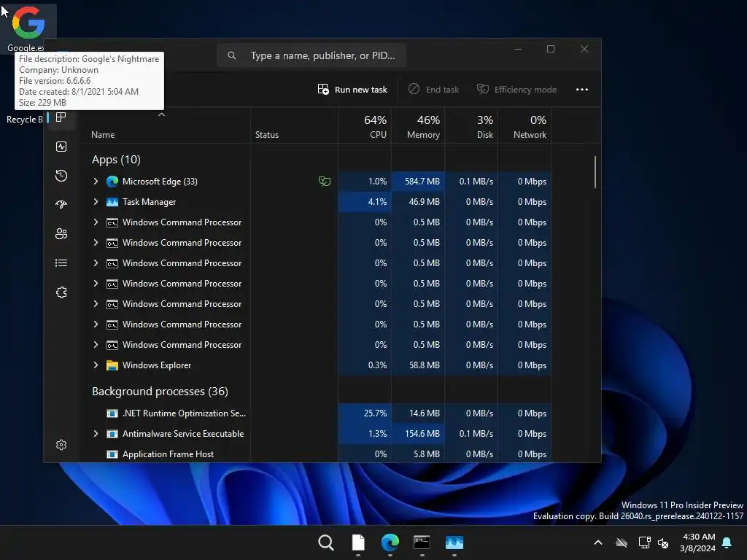
Task: Open Task Manager from the taskbar
Action: [454, 542]
